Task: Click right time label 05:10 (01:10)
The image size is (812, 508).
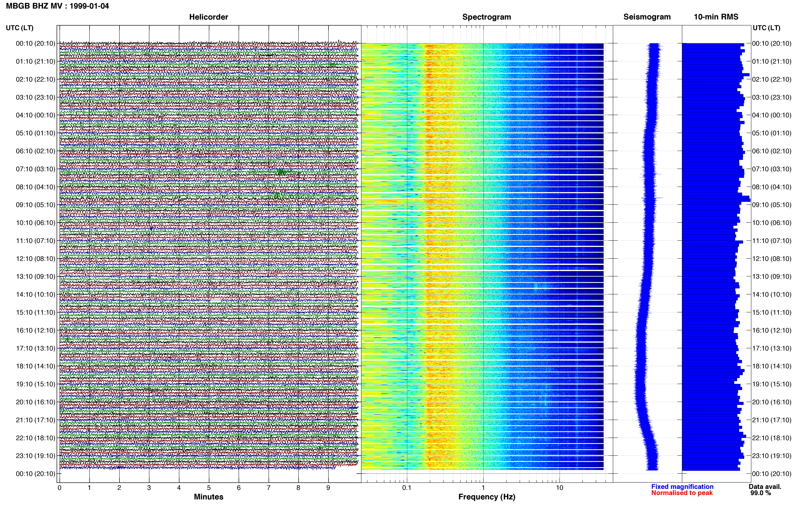Action: pyautogui.click(x=772, y=133)
